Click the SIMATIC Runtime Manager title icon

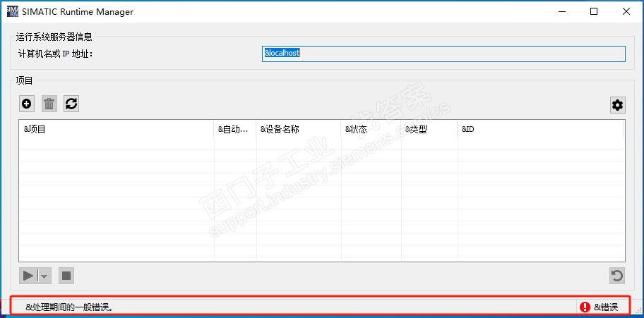tap(13, 11)
